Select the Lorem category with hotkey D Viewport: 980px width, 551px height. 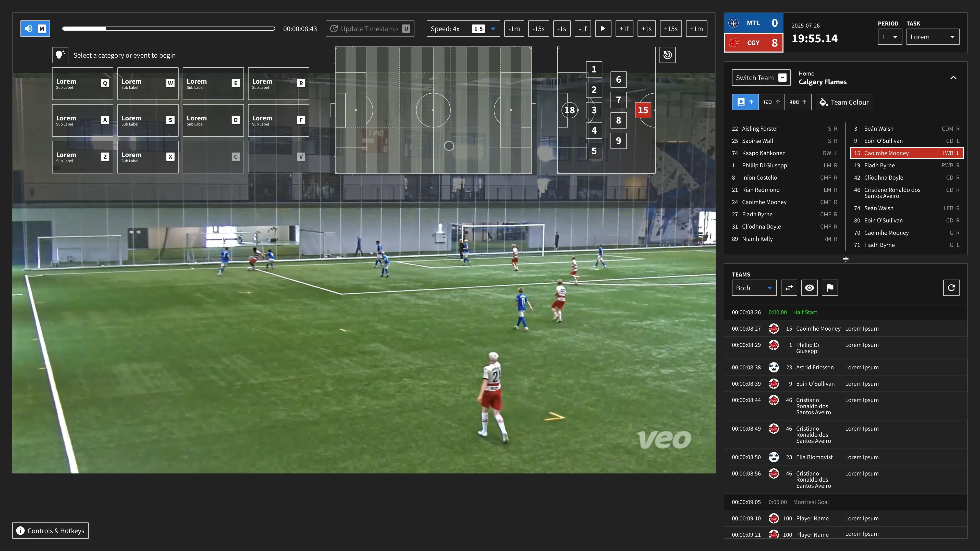[213, 120]
